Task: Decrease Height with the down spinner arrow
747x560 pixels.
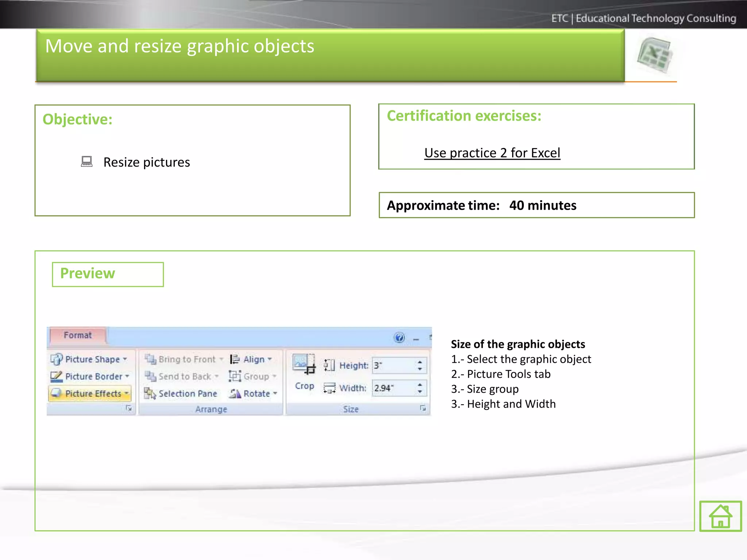Action: (x=420, y=369)
